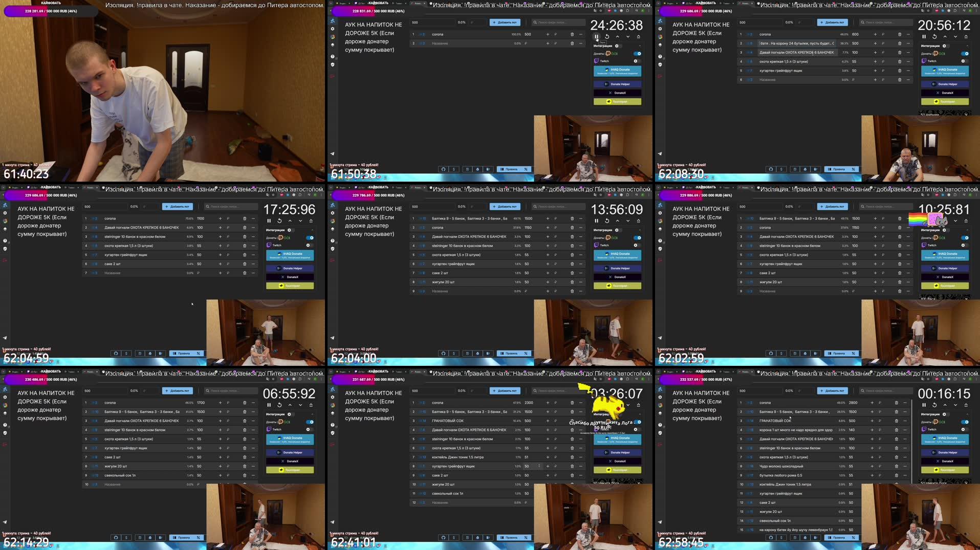Toggle the Интеграции master switch
This screenshot has width=980, height=550.
618,46
